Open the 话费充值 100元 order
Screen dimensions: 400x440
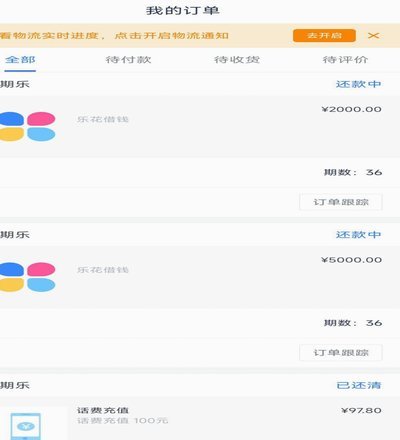tap(200, 419)
